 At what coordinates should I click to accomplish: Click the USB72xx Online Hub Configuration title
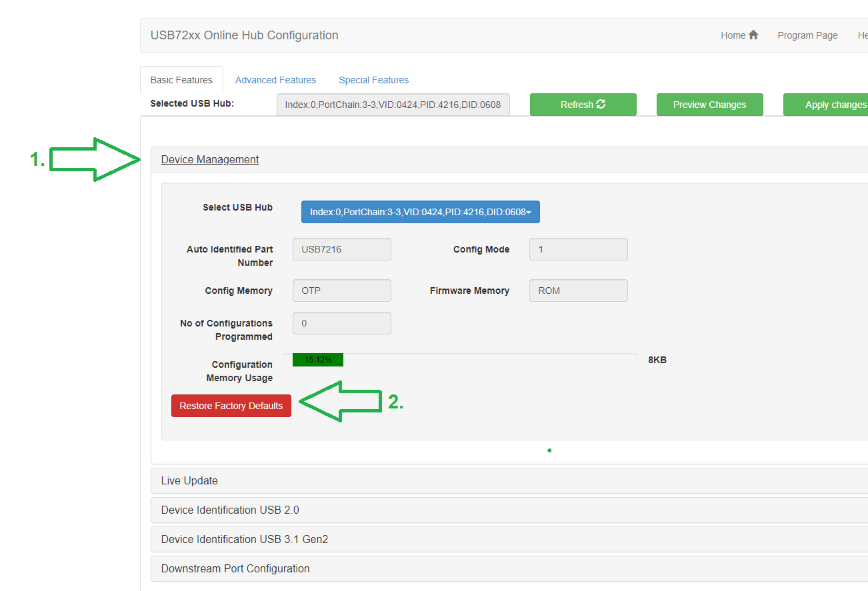pos(245,35)
